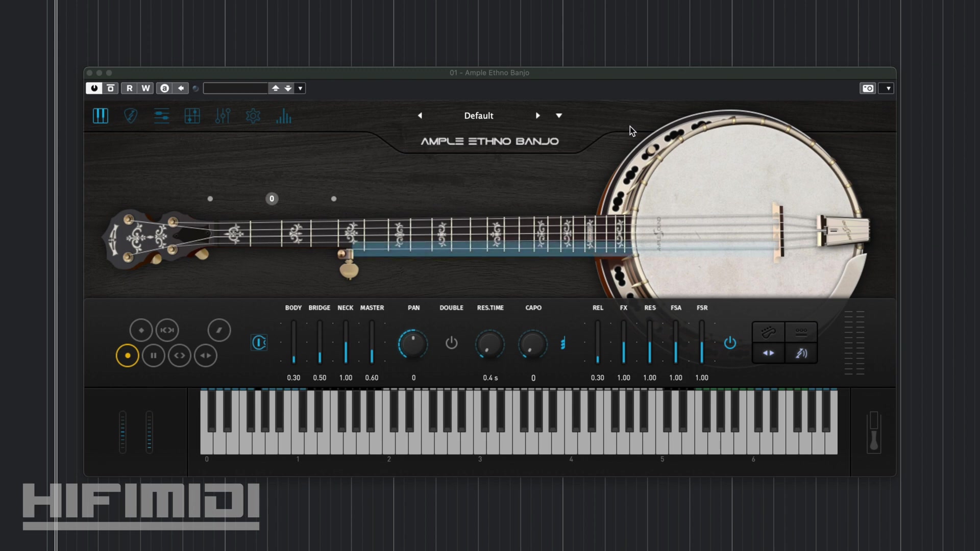Switch to the Strummer pick icon tab
Screen dimensions: 980x551
pyautogui.click(x=131, y=116)
